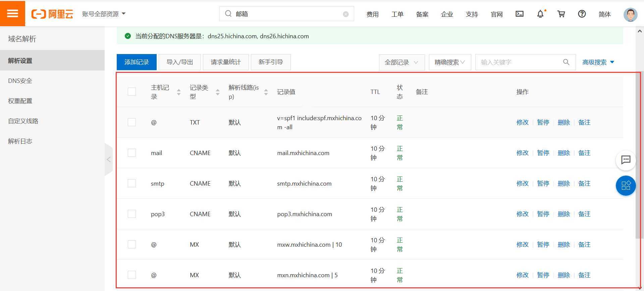Screen dimensions: 644x291
Task: Click the 新手引导 button
Action: pos(271,62)
